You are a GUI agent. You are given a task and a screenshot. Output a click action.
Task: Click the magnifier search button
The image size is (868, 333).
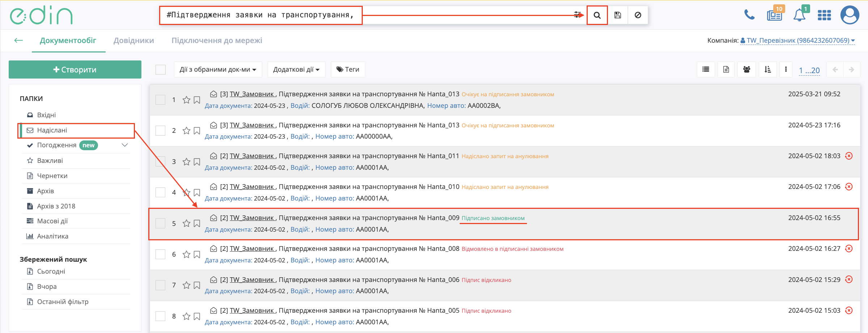point(597,15)
